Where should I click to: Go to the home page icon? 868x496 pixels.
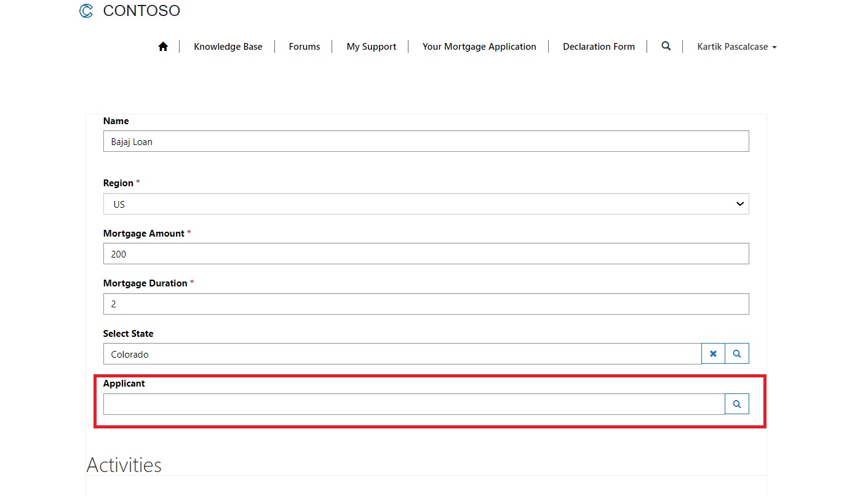coord(163,47)
